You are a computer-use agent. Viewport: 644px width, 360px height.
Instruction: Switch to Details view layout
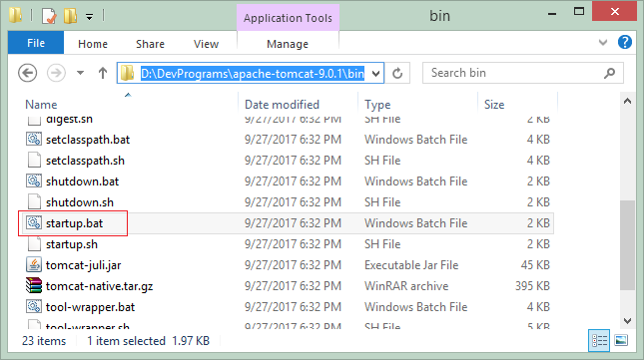[x=599, y=340]
